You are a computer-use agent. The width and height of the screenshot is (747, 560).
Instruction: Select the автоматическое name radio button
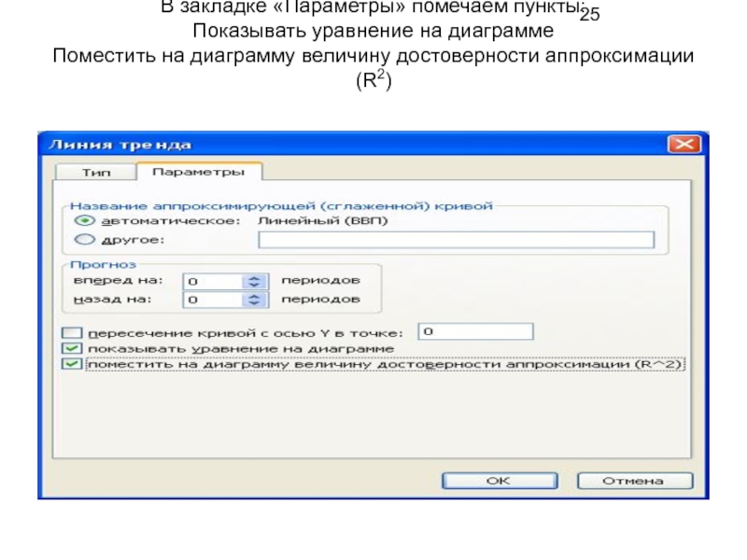click(x=83, y=221)
